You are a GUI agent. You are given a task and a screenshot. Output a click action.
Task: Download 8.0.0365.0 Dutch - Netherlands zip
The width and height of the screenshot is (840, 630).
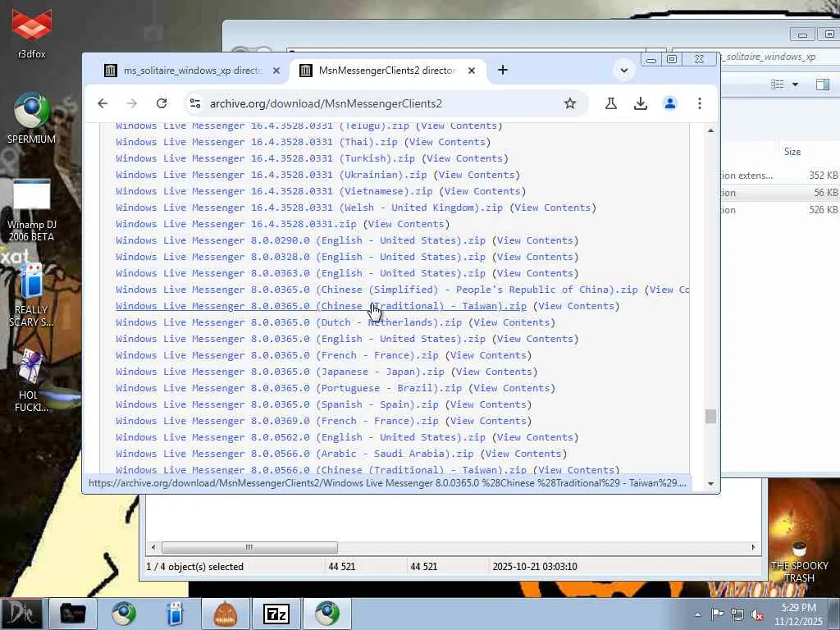point(289,322)
